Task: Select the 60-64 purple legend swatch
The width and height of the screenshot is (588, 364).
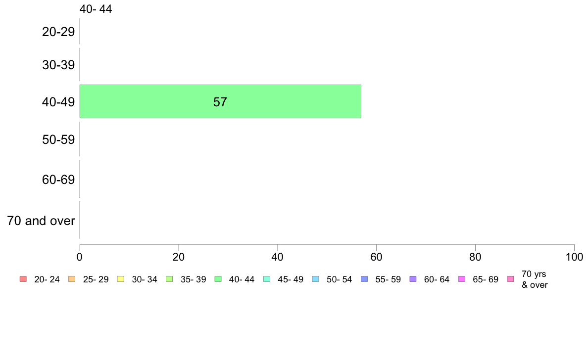Action: [x=413, y=279]
